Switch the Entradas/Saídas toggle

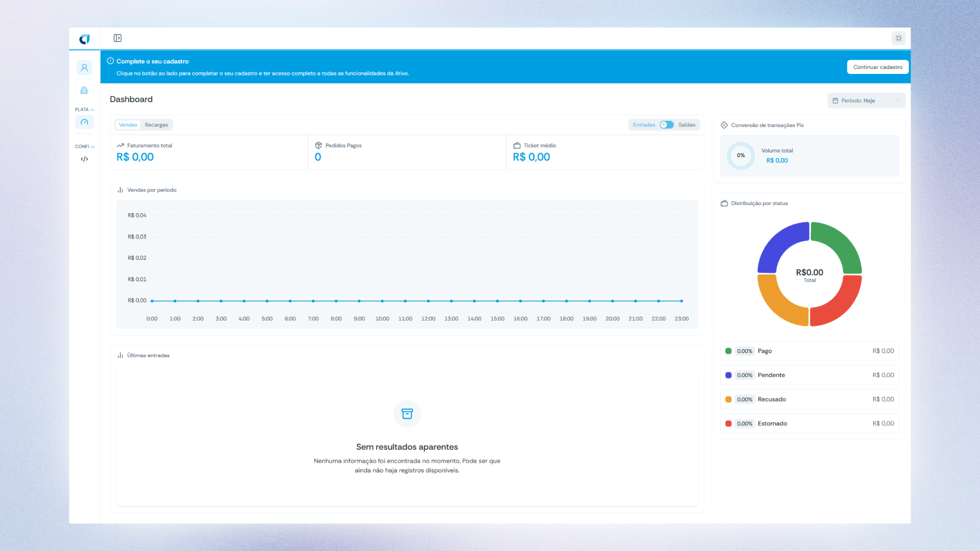pyautogui.click(x=666, y=125)
